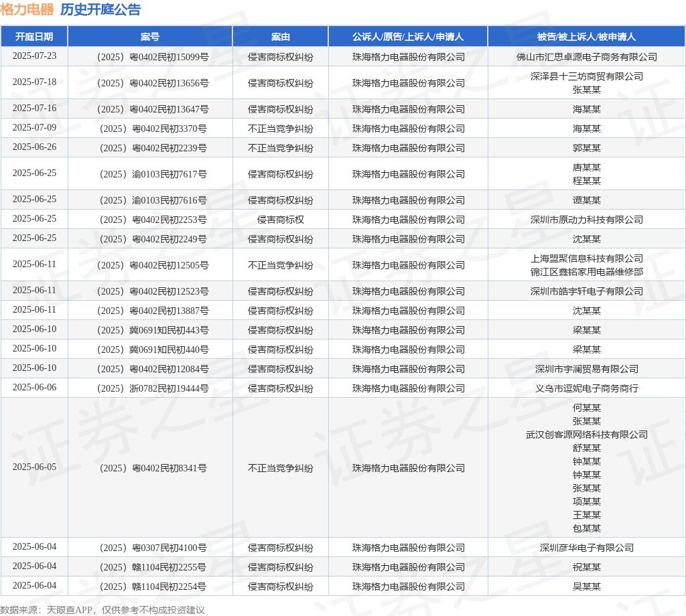
Task: Click defendant 程某某
Action: coord(587,181)
